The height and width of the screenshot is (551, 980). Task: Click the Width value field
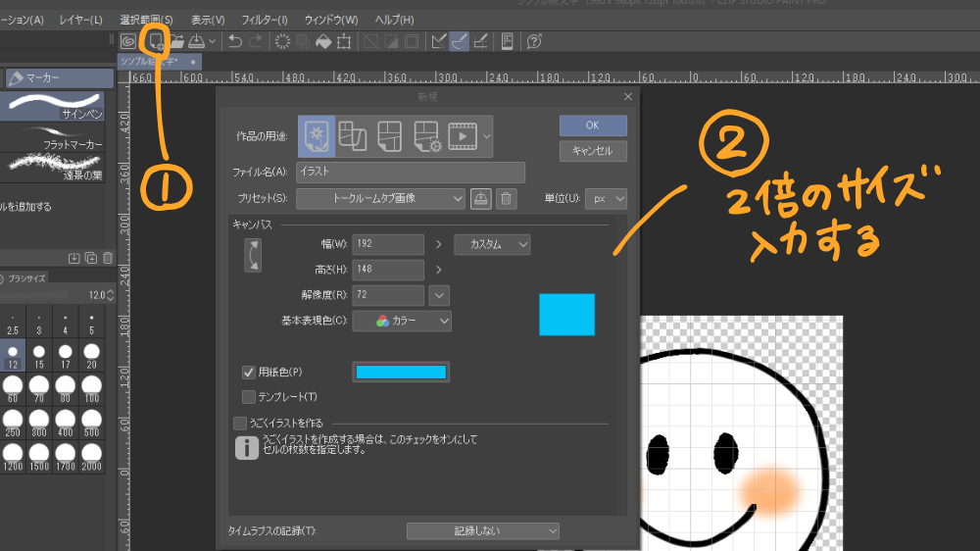[388, 244]
